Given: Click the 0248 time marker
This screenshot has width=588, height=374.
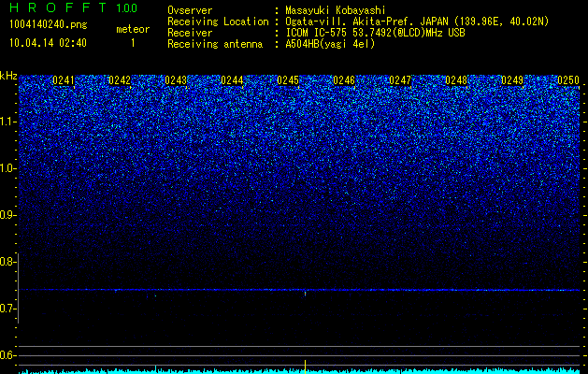Looking at the screenshot, I should [456, 80].
